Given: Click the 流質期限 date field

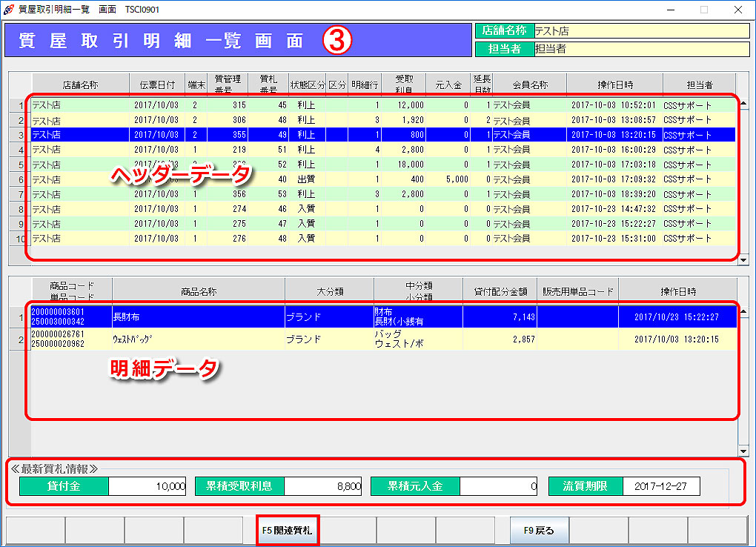Looking at the screenshot, I should click(661, 486).
